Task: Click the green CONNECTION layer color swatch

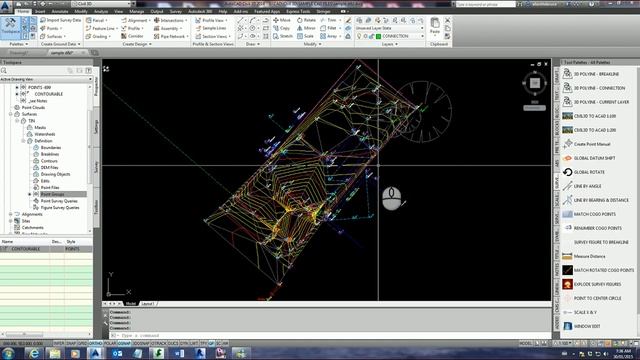Action: point(378,36)
